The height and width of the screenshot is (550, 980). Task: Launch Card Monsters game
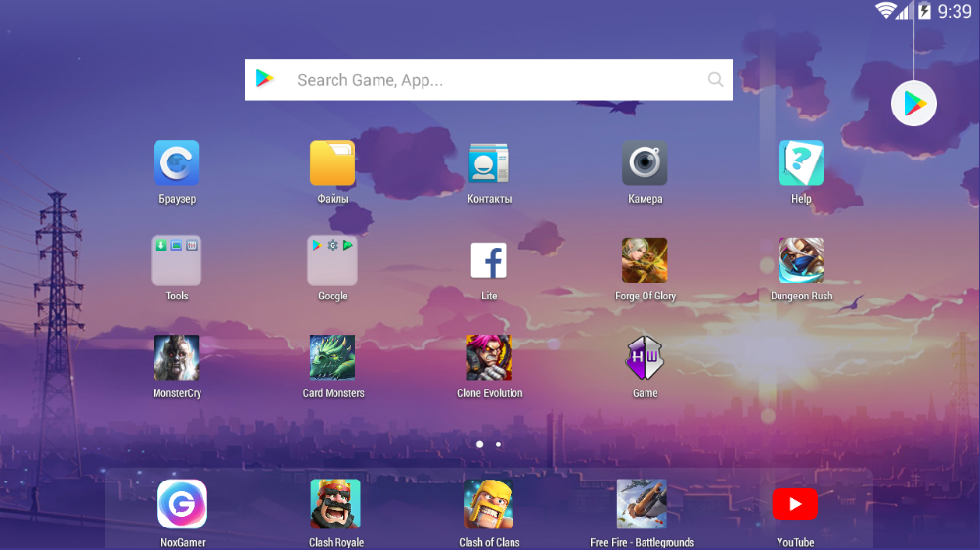333,357
